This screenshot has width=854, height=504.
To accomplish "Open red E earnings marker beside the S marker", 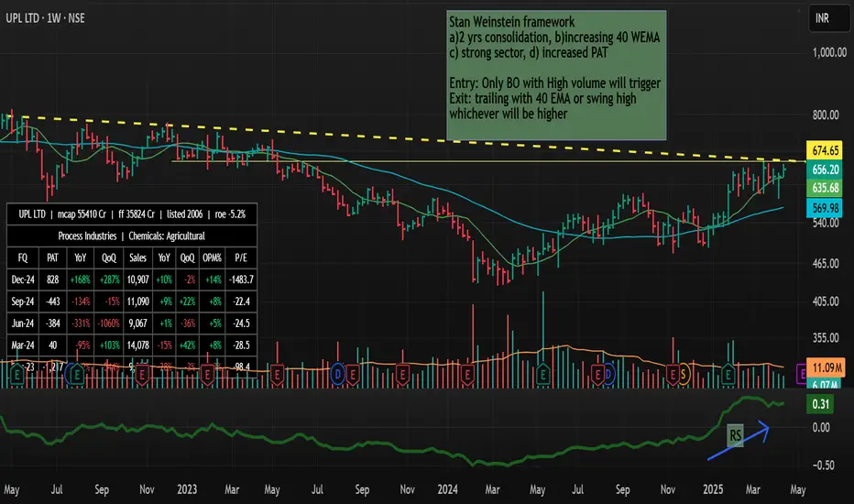I will 673,374.
